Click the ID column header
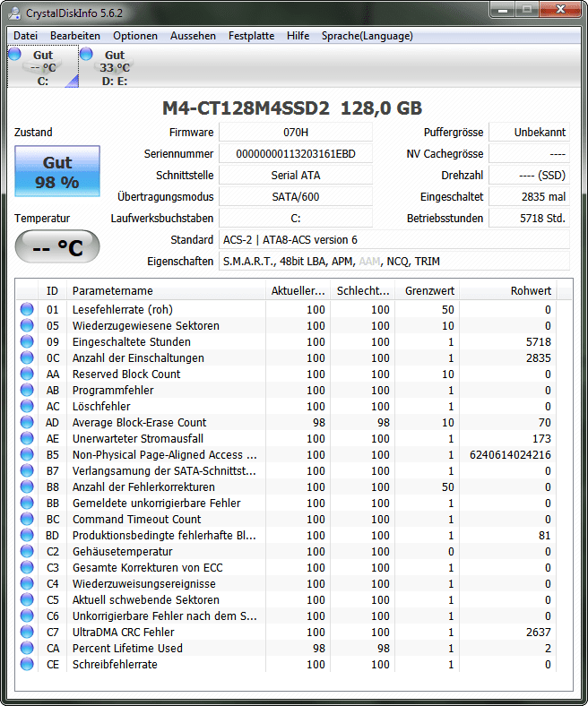The image size is (588, 706). pos(52,291)
